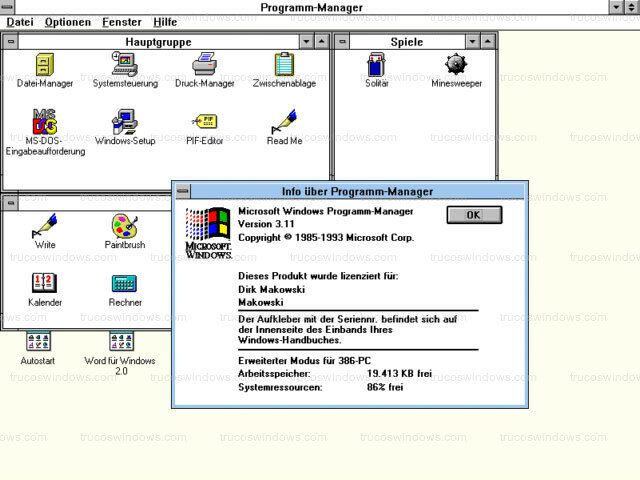Click '19.413 KB frei' memory value
This screenshot has width=640, height=480.
point(399,373)
